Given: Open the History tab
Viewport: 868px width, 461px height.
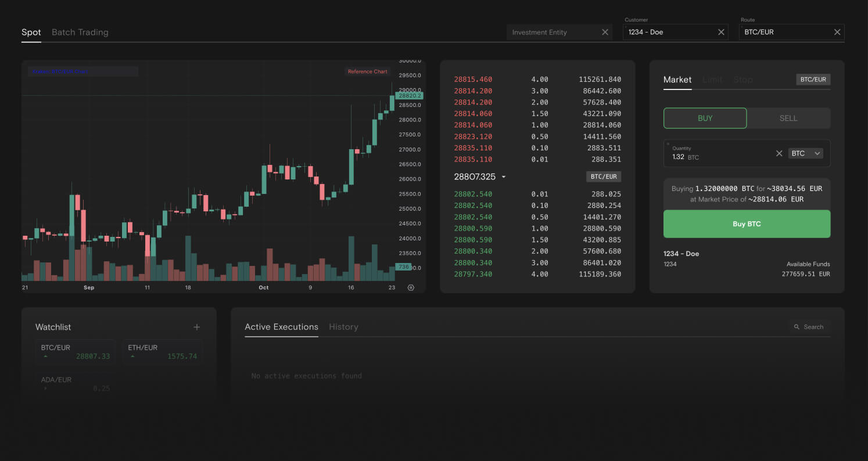Looking at the screenshot, I should tap(343, 327).
